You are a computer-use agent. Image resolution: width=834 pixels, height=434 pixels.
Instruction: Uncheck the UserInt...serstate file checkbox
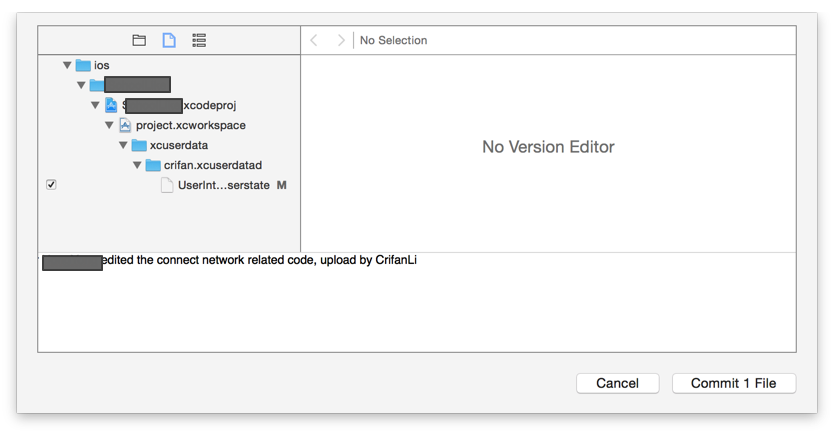click(51, 185)
